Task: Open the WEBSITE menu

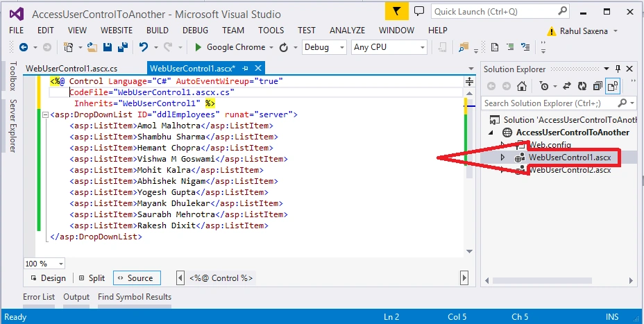Action: pos(117,31)
